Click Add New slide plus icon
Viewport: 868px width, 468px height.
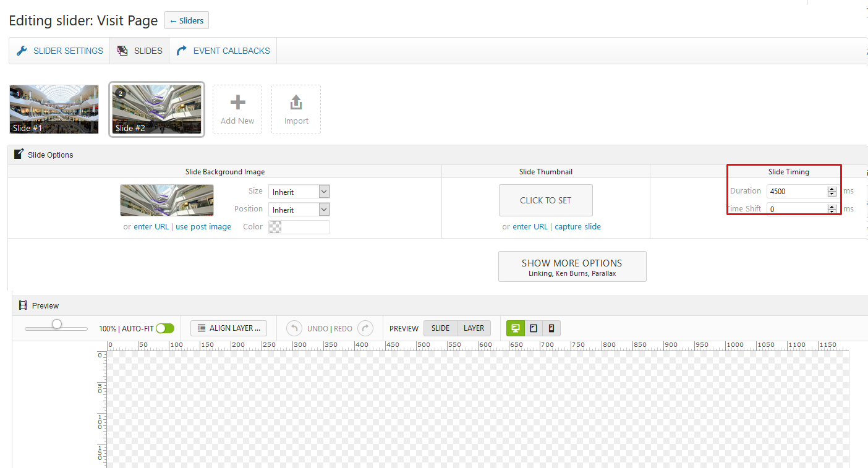[x=237, y=103]
